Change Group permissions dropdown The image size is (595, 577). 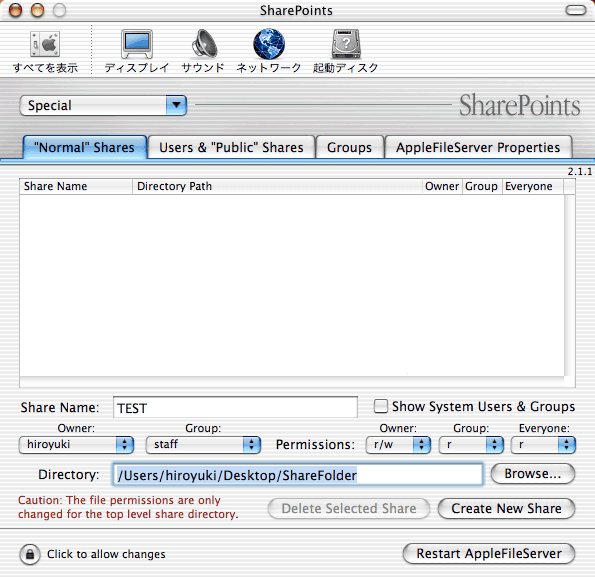[471, 445]
